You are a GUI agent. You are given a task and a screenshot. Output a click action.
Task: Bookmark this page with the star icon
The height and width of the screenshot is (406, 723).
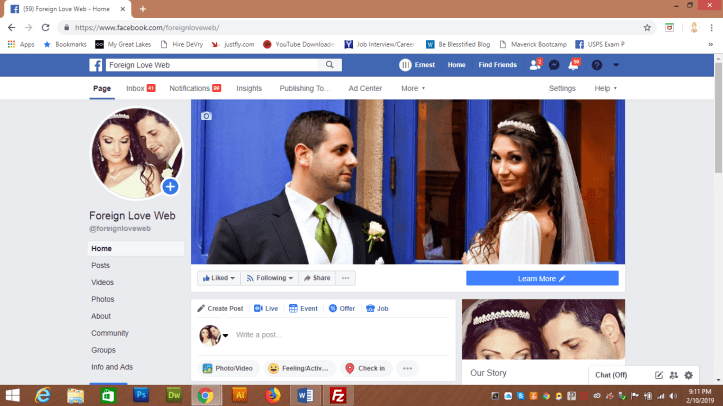tap(647, 28)
